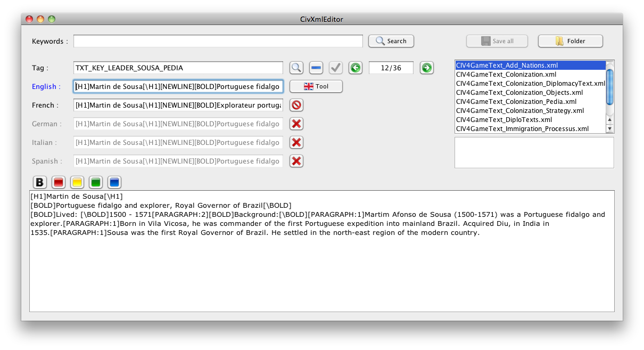Click the French text field

point(178,105)
